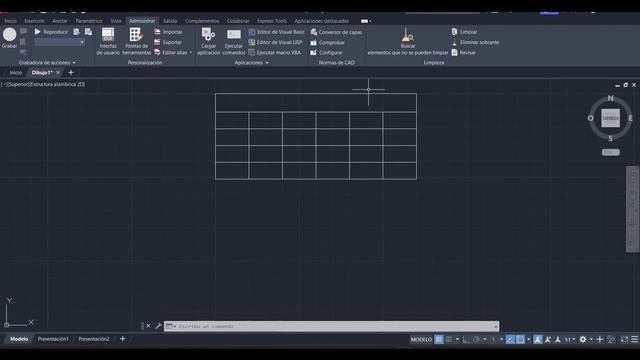The width and height of the screenshot is (640, 360).
Task: Toggle 2D object snap
Action: point(520,340)
